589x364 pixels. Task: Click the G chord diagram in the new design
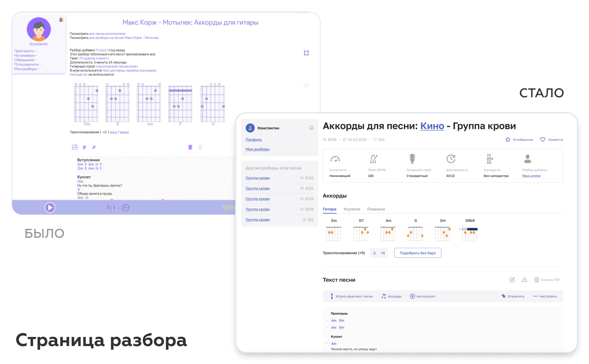click(415, 233)
